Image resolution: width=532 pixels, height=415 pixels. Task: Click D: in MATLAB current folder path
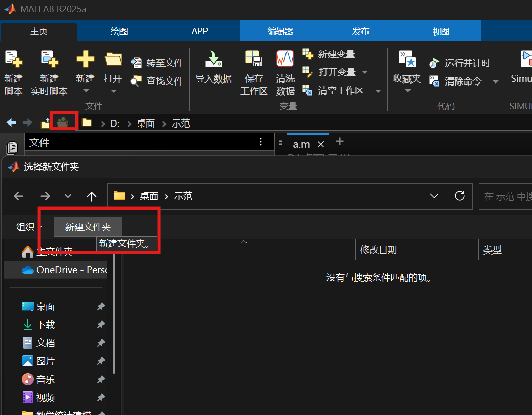[115, 123]
